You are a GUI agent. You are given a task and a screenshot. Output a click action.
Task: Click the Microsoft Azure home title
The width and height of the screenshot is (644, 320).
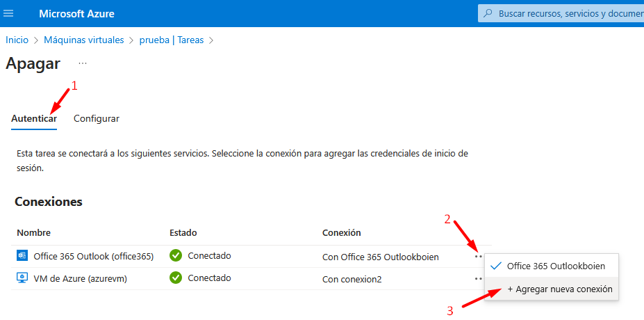point(76,14)
